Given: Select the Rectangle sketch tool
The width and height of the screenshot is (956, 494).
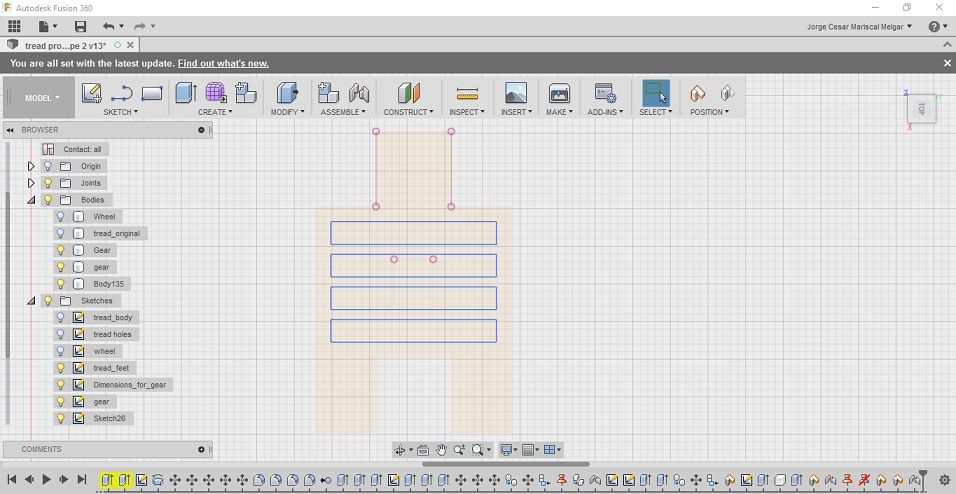Looking at the screenshot, I should (x=152, y=93).
